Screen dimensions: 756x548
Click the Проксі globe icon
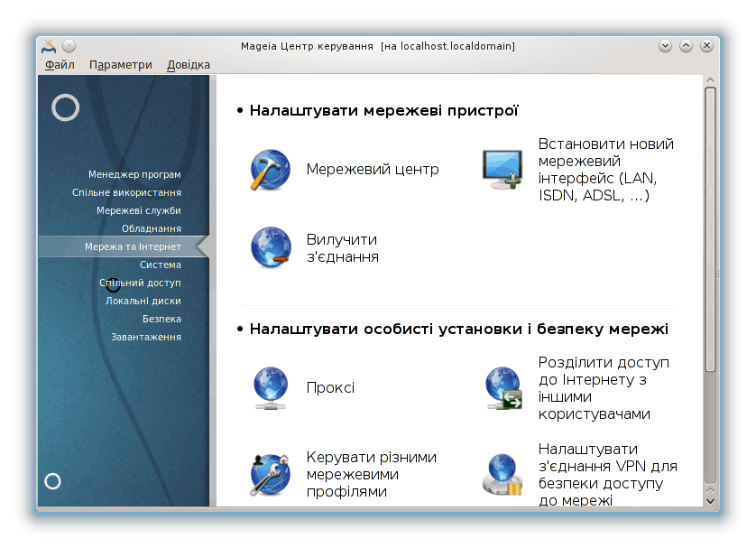[271, 388]
